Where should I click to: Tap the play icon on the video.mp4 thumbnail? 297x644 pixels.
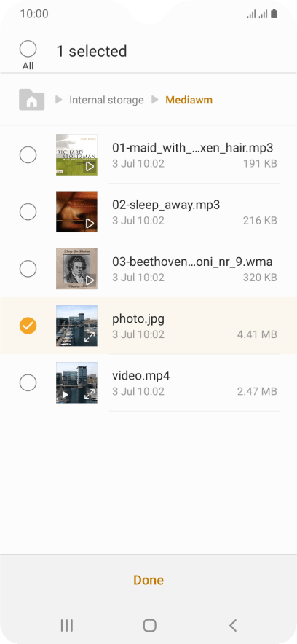(x=65, y=395)
